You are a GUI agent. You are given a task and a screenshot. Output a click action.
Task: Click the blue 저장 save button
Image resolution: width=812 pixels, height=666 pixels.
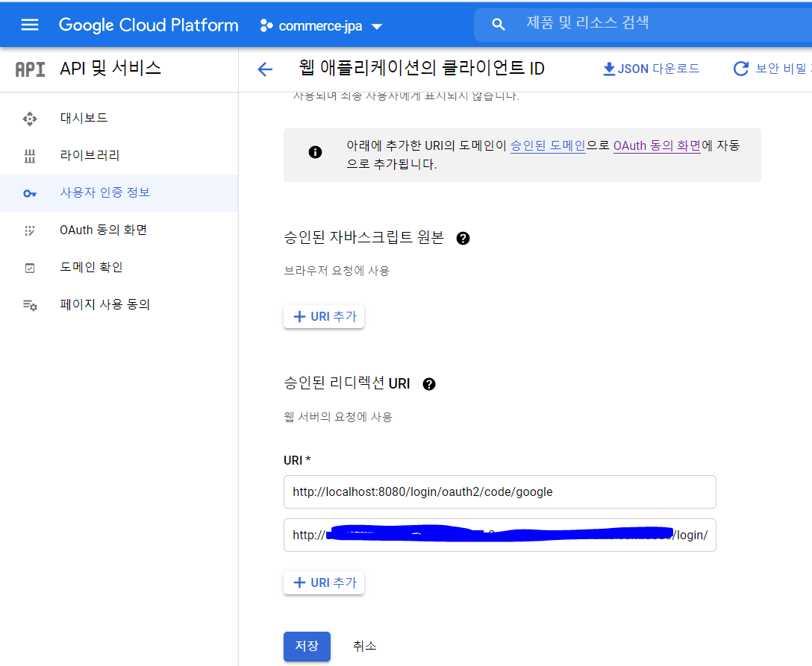tap(307, 646)
